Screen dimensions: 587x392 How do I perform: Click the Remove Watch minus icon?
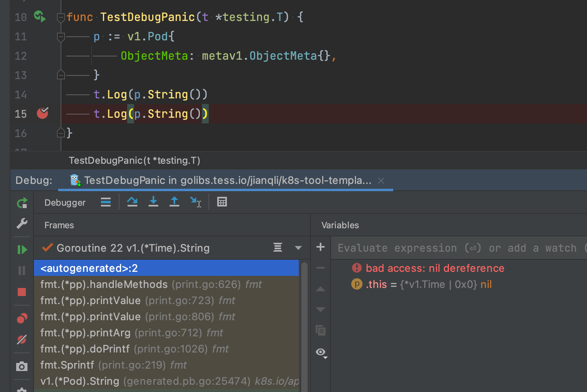(x=321, y=268)
